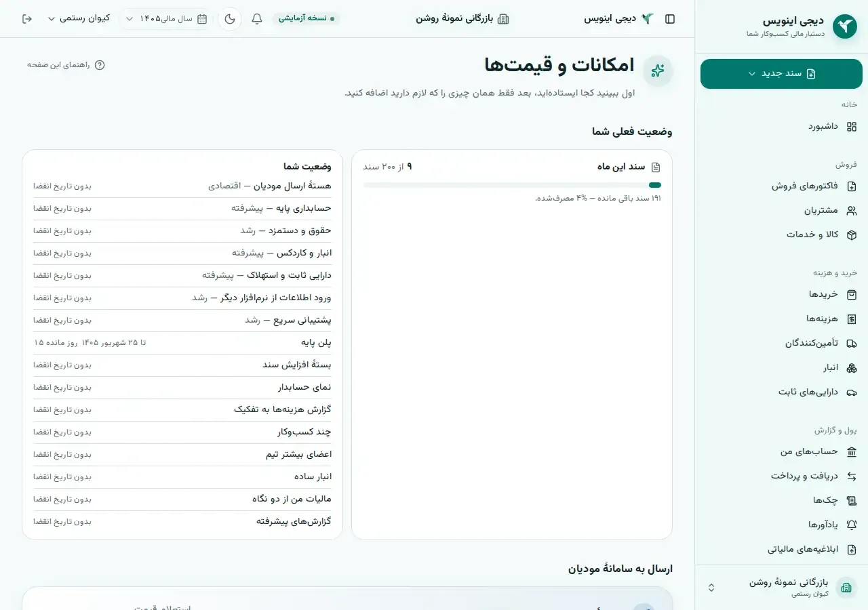Click the چند کسب‌وکار row
This screenshot has width=868, height=610.
182,432
